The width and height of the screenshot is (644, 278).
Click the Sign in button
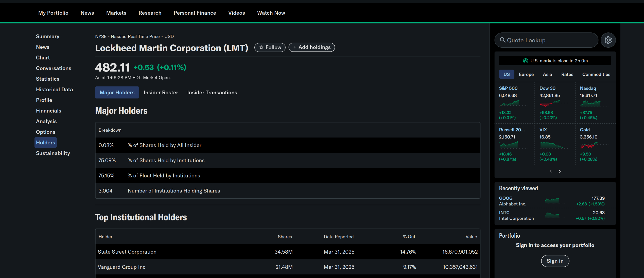555,261
